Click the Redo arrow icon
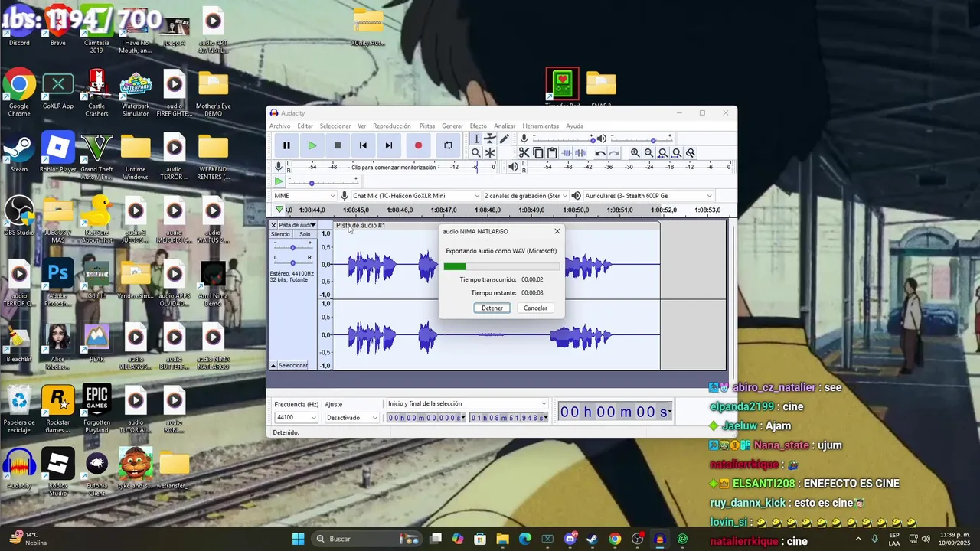This screenshot has height=551, width=980. coord(614,153)
